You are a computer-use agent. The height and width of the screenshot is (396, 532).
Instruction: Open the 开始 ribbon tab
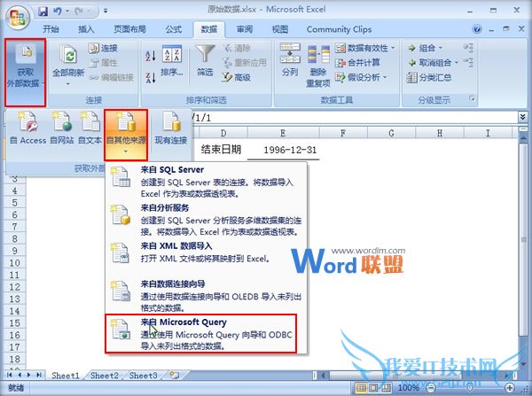(x=51, y=29)
